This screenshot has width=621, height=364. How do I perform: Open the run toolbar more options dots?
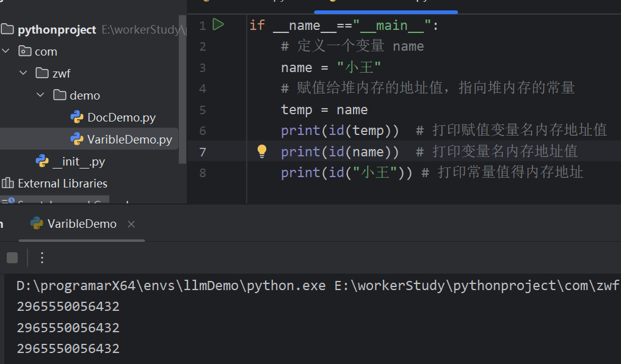tap(42, 258)
